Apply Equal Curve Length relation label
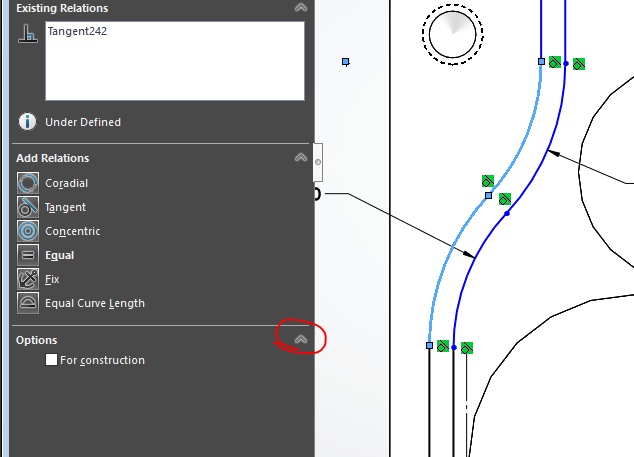Screen dimensions: 634x457 coord(95,303)
